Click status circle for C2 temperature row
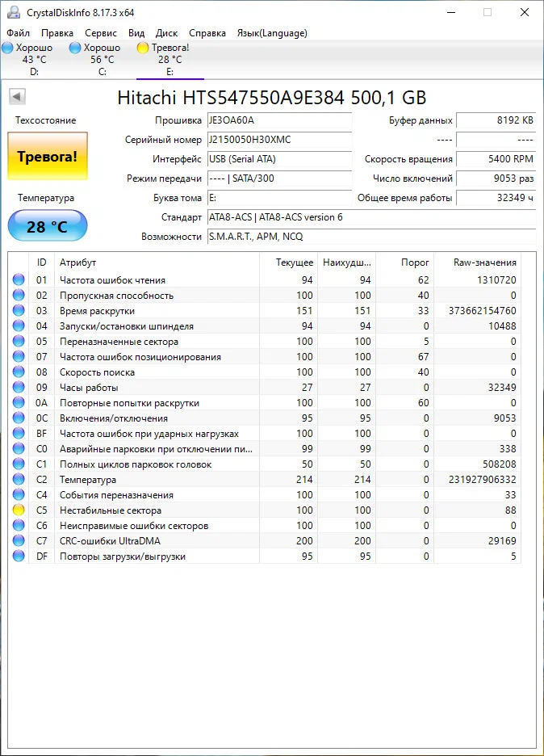Viewport: 544px width, 756px height. pyautogui.click(x=19, y=479)
